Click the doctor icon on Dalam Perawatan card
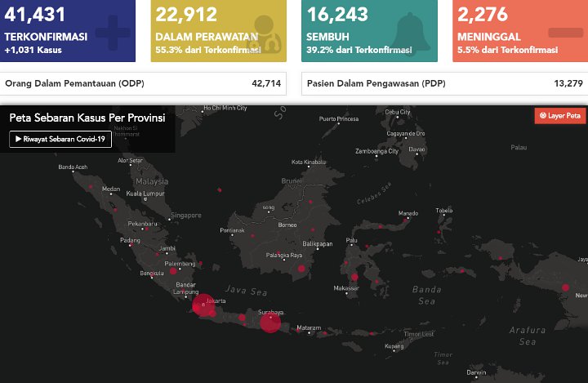588x383 pixels. pos(266,33)
